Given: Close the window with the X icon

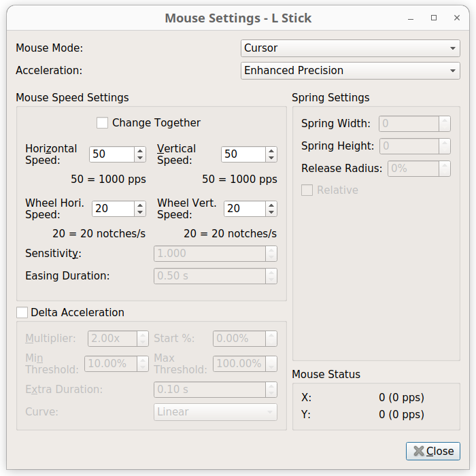Looking at the screenshot, I should 457,18.
